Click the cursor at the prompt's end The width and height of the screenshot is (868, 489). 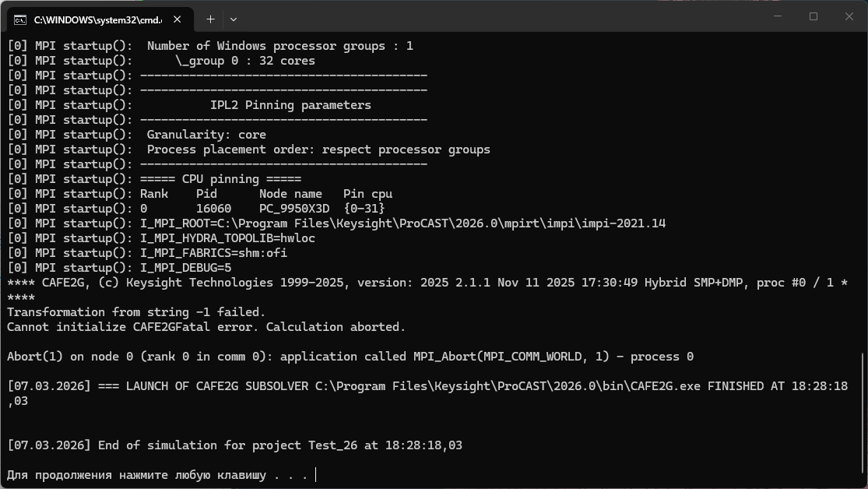316,475
